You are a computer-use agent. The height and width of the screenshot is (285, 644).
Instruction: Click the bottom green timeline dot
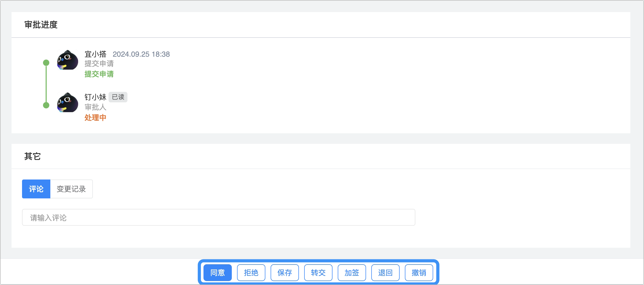pos(46,105)
